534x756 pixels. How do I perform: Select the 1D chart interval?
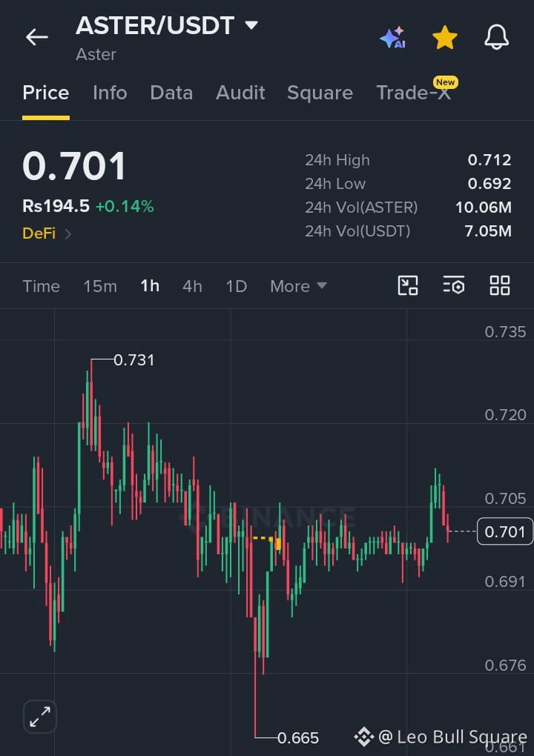pos(237,286)
